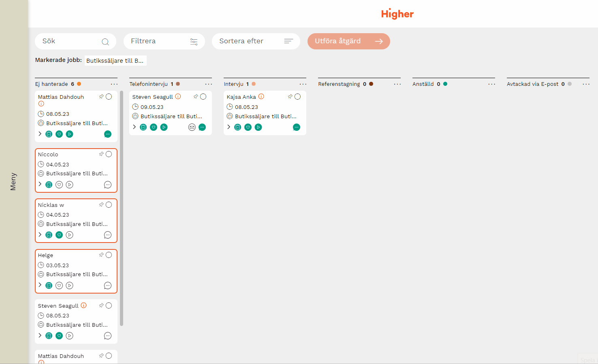Open the Filtrera dropdown
This screenshot has width=598, height=364.
[164, 41]
